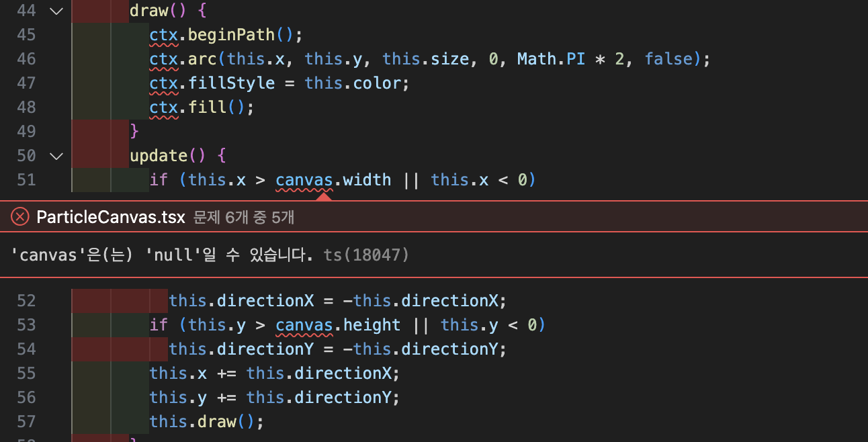The width and height of the screenshot is (868, 442).
Task: Click ctx.fillStyle on line 47
Action: click(212, 83)
